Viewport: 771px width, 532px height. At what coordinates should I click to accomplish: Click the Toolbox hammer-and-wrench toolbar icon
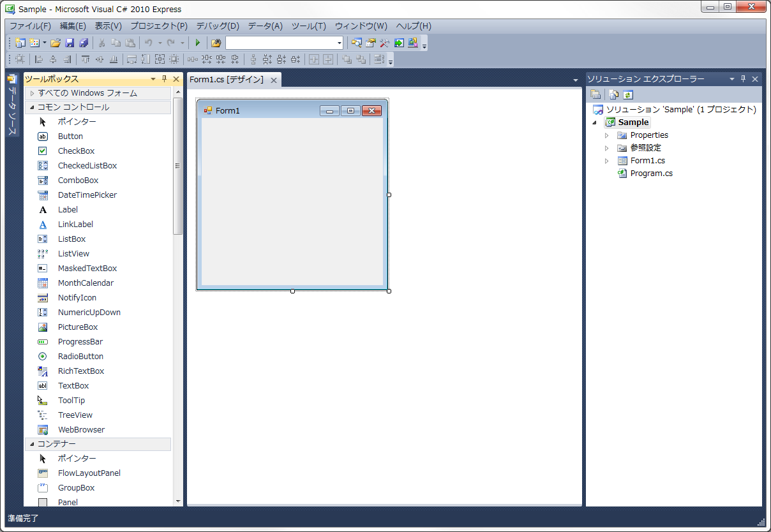pos(384,43)
